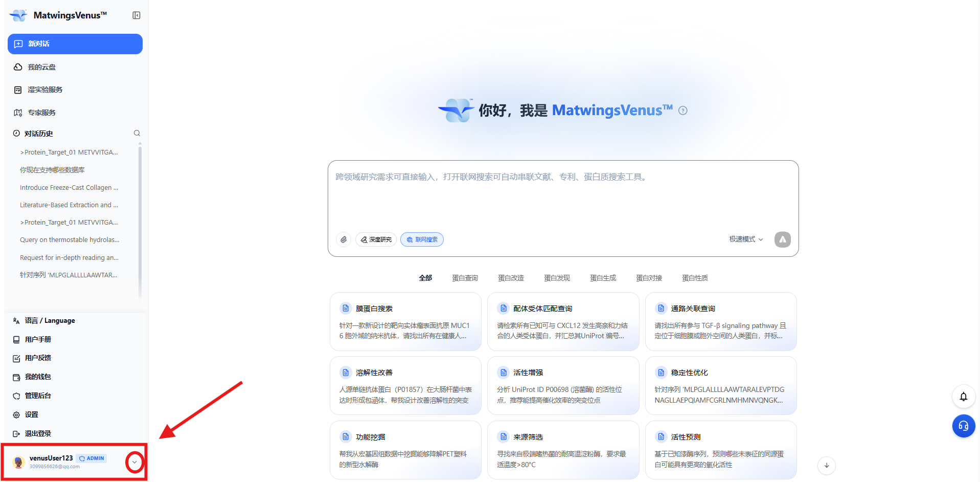The width and height of the screenshot is (980, 482).
Task: Open history item 你现在支持哪些数据库
Action: click(x=52, y=170)
